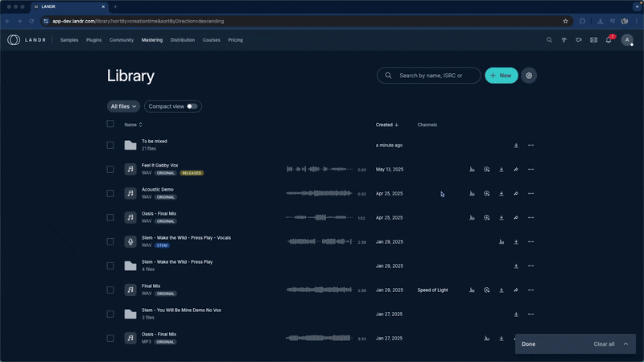
Task: Open the LANDR logo home link
Action: pos(27,39)
